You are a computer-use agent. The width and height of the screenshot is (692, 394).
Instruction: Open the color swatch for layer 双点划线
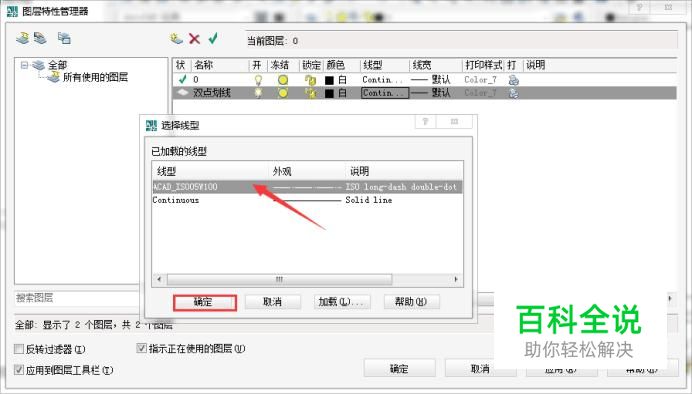pyautogui.click(x=329, y=93)
